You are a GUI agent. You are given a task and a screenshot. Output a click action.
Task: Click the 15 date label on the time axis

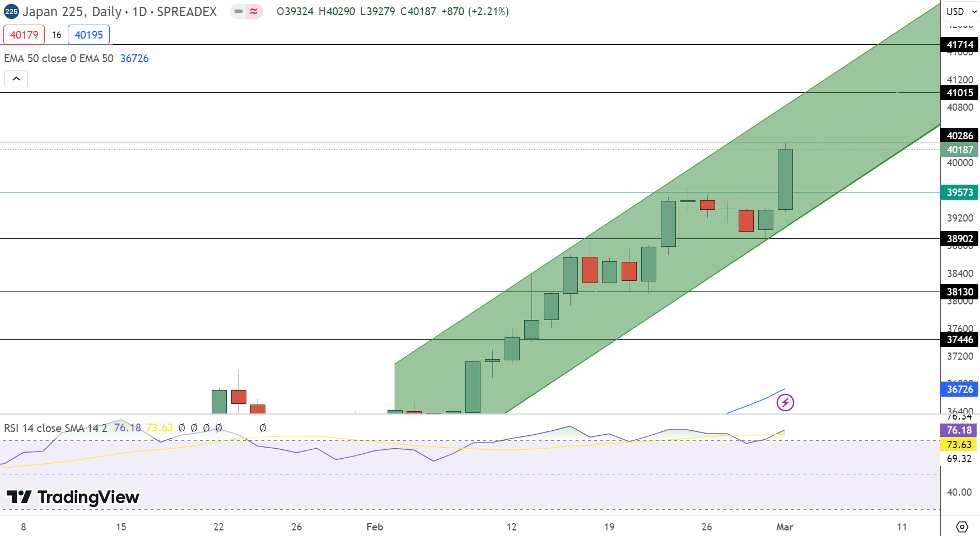(121, 527)
